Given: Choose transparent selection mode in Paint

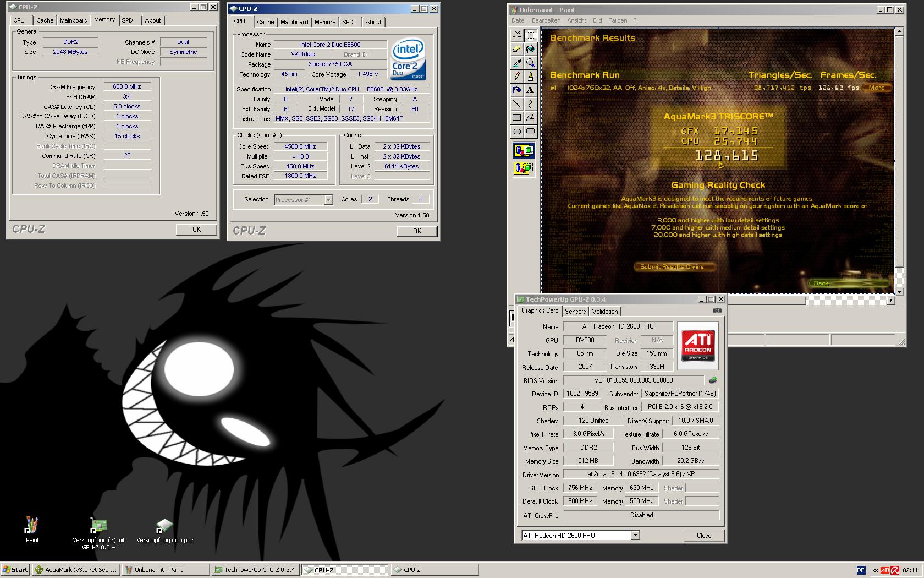Looking at the screenshot, I should pos(524,168).
